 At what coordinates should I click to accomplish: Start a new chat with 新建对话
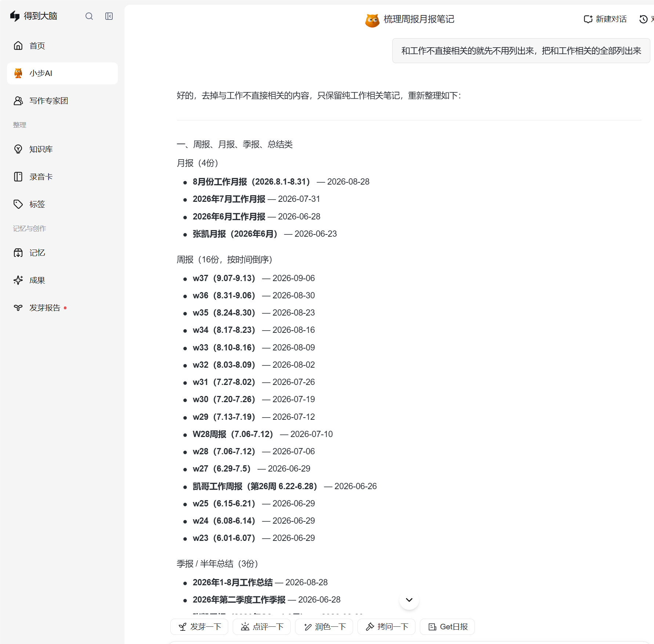coord(605,19)
